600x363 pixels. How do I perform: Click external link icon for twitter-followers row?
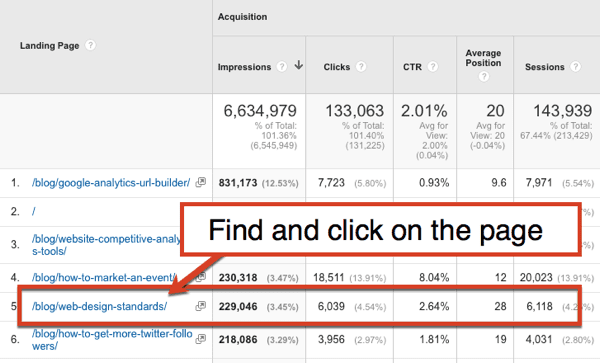pos(201,339)
